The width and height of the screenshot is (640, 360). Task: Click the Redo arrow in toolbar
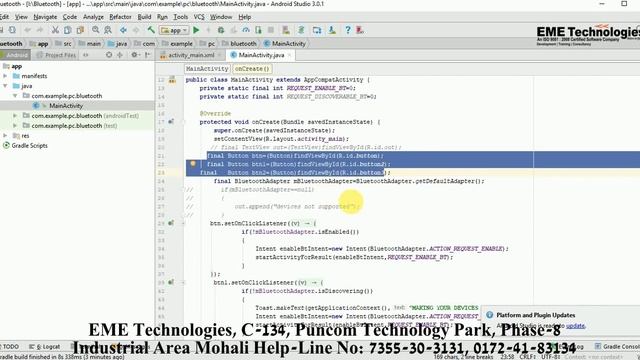40,30
